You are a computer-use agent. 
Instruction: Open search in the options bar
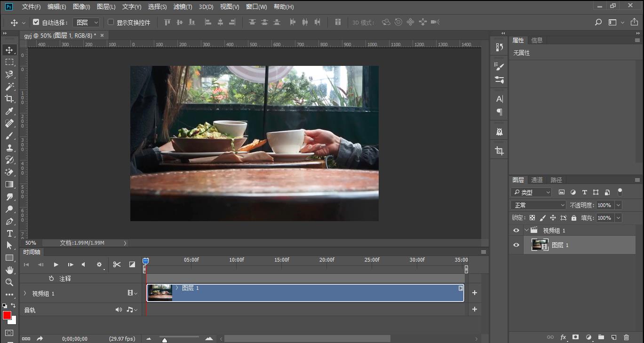[598, 22]
